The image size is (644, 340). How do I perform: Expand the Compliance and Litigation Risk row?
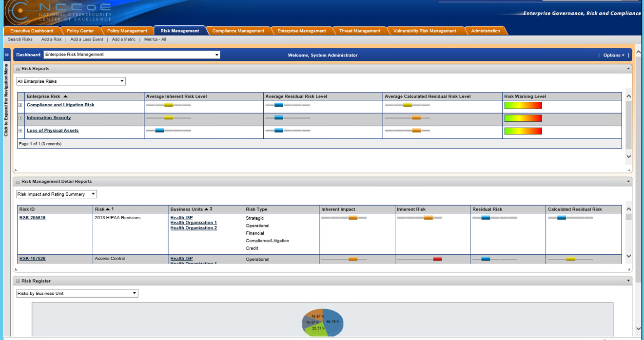tap(20, 105)
